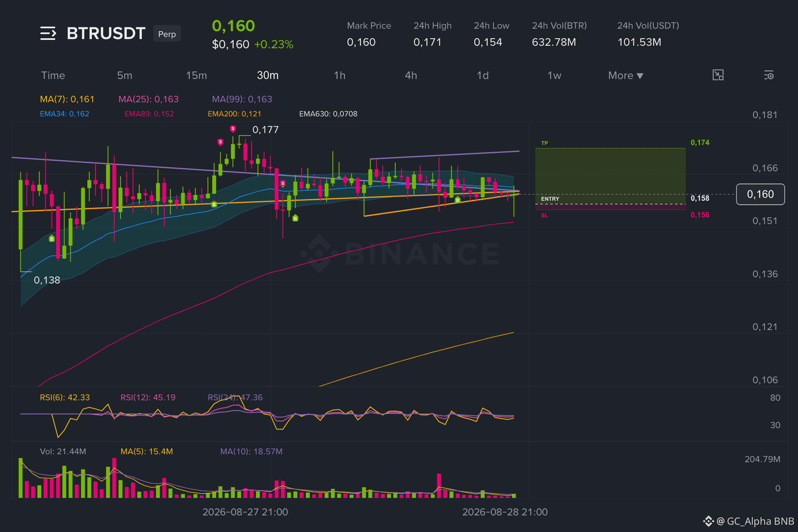Switch to the 1d interval
This screenshot has width=798, height=532.
tap(483, 75)
